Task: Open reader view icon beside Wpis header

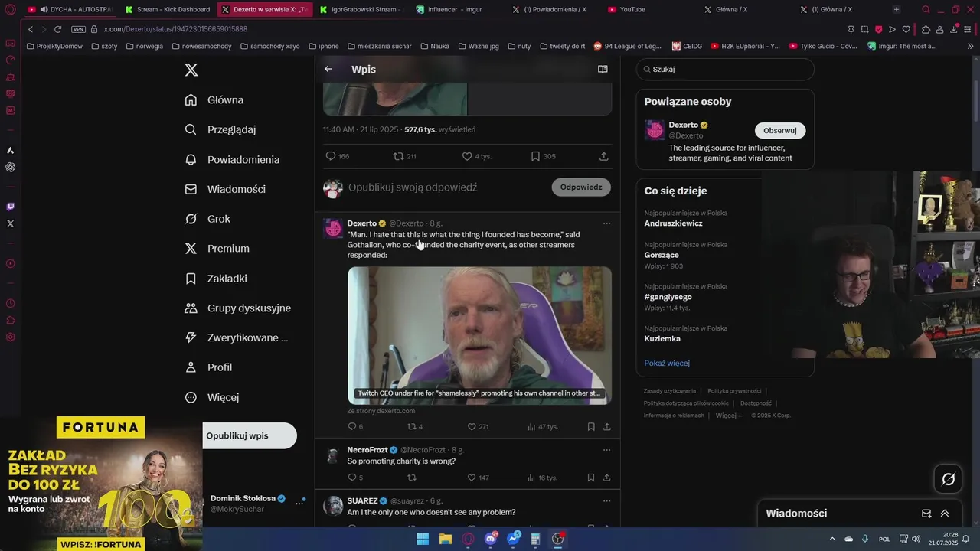Action: [x=603, y=69]
